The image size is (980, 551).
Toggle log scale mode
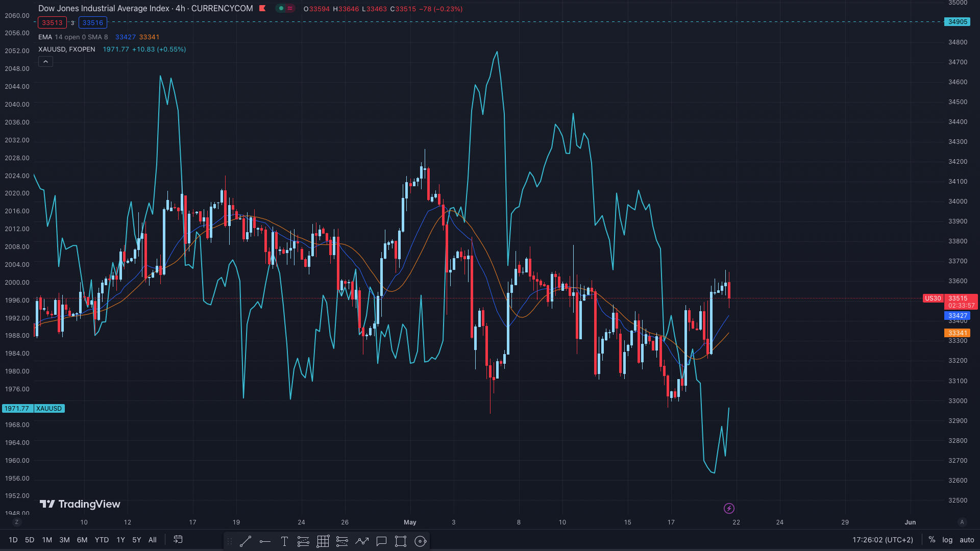pyautogui.click(x=947, y=540)
